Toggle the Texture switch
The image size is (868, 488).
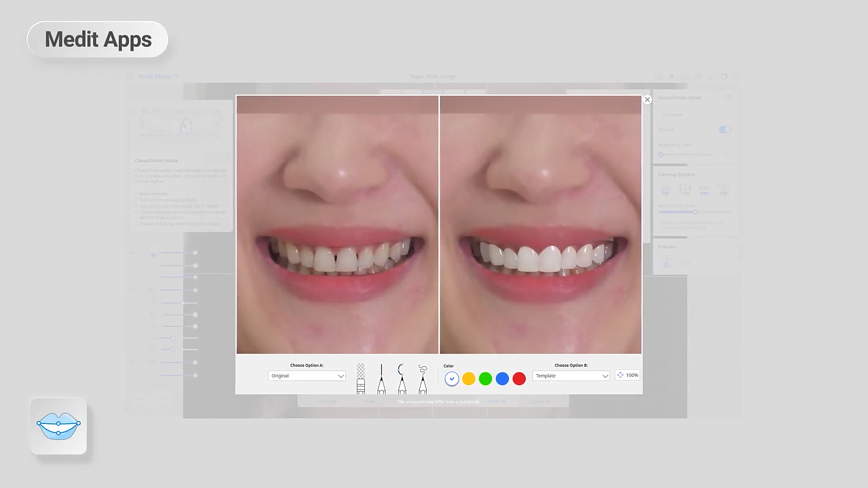pos(725,130)
